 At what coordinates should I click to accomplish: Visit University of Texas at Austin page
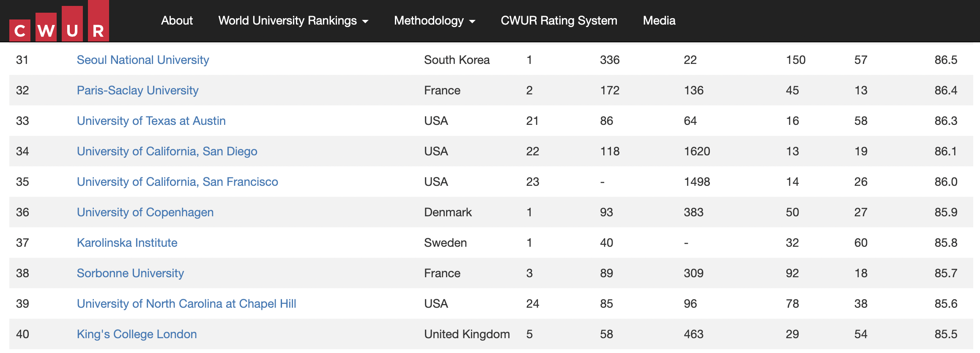coord(151,121)
